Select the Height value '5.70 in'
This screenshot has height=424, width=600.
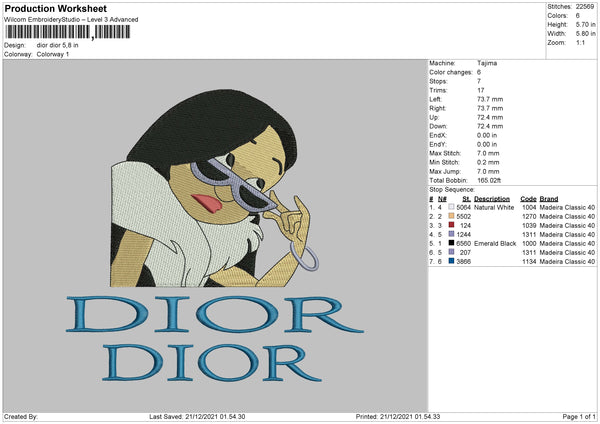[585, 24]
